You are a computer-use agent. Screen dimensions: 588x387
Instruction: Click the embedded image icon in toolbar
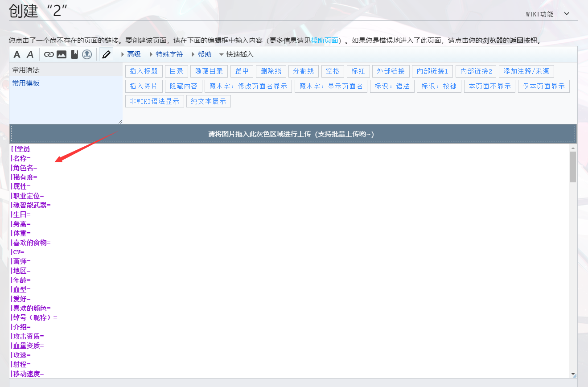coord(61,54)
